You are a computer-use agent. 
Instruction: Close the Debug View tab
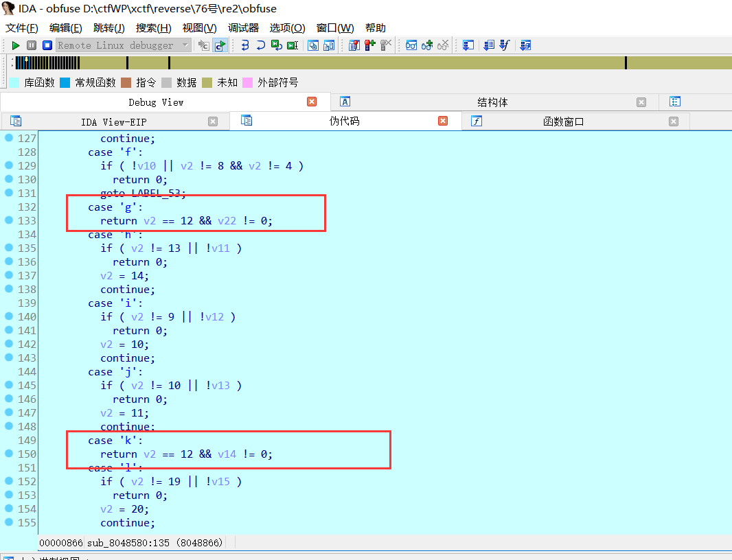pos(312,102)
